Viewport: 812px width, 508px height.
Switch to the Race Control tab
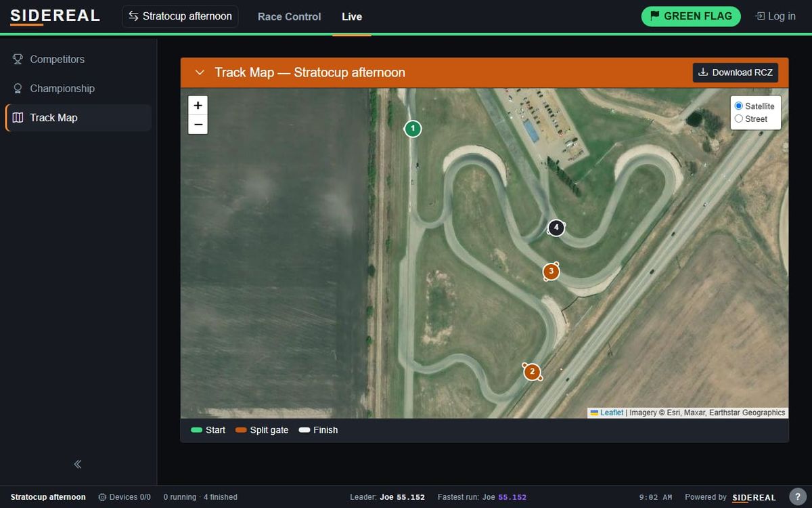pyautogui.click(x=289, y=16)
